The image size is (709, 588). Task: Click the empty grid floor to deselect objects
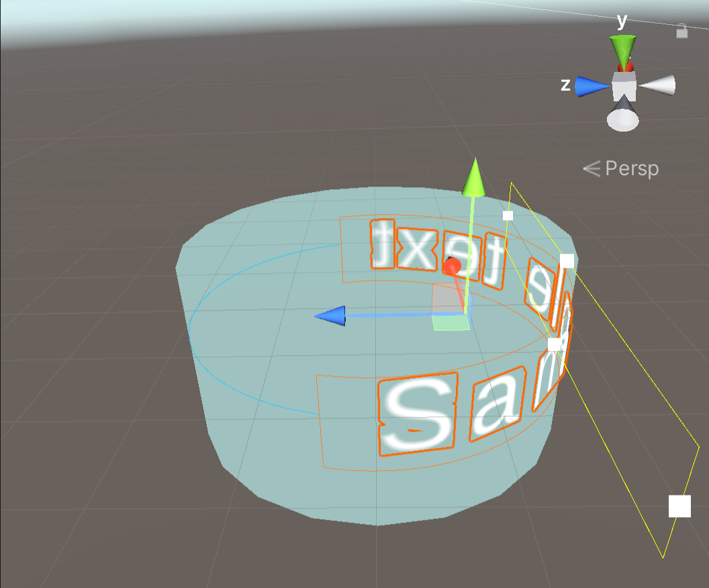(x=101, y=470)
